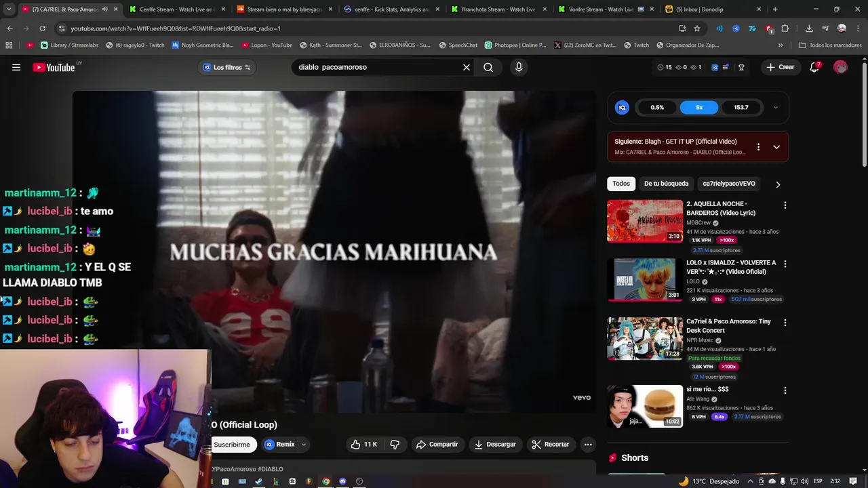Viewport: 868px width, 488px height.
Task: Click the Descargar button
Action: click(x=495, y=445)
